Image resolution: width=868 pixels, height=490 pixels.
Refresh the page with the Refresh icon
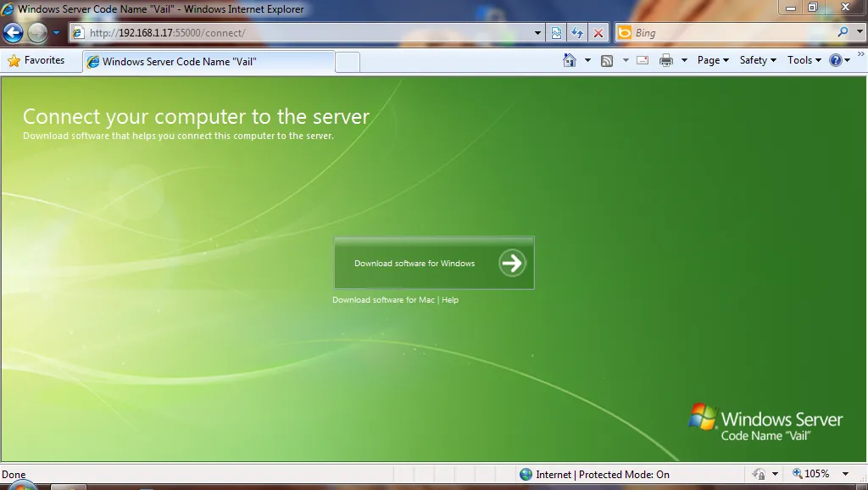577,33
